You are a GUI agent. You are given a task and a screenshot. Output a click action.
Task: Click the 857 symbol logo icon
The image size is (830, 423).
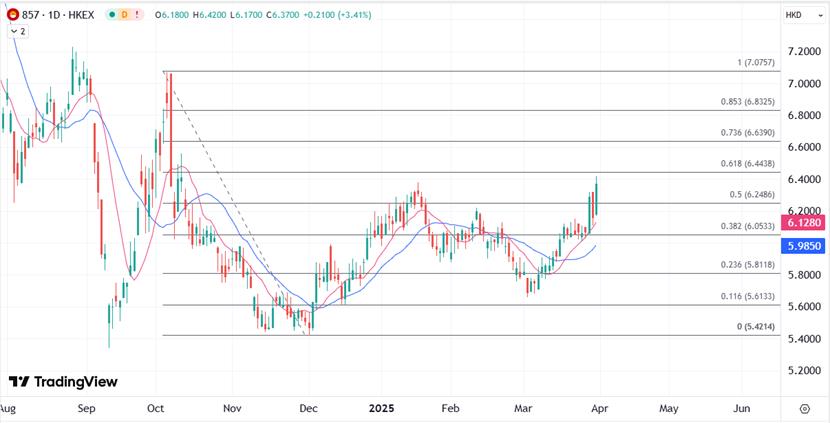(x=13, y=16)
